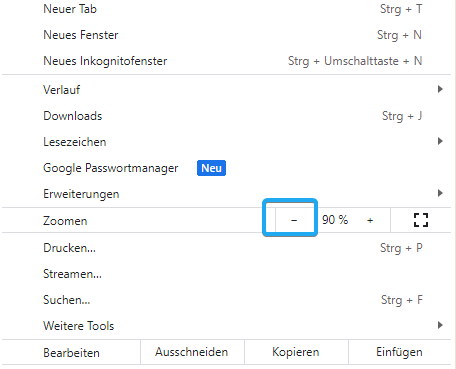456x369 pixels.
Task: Click the zoom in plus button
Action: coord(370,220)
